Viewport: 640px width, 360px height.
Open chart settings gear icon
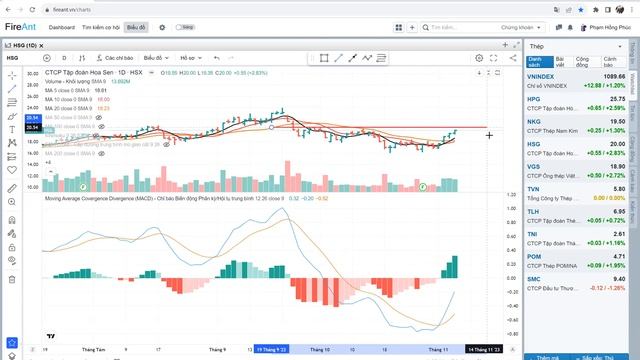click(479, 58)
